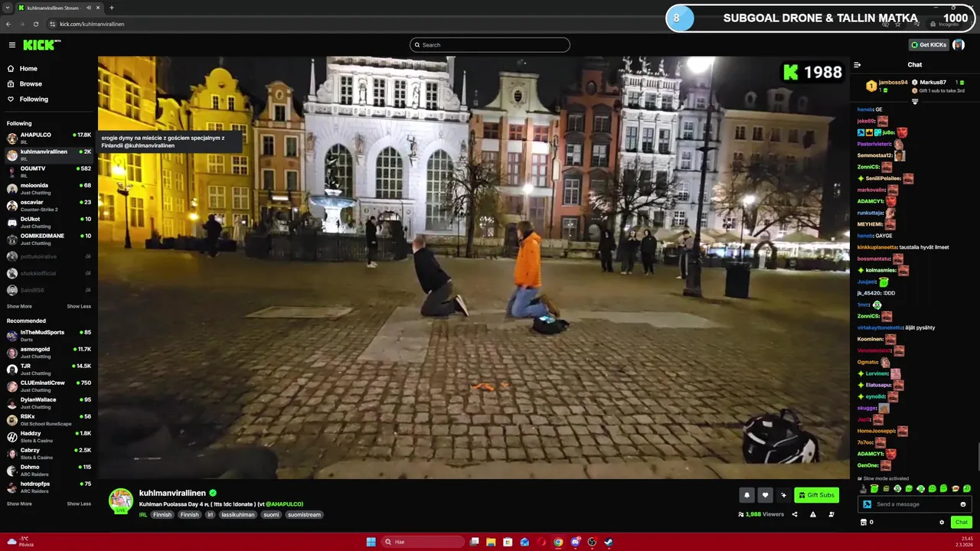Open CLUEminatiCrew recommended channel

pos(49,386)
